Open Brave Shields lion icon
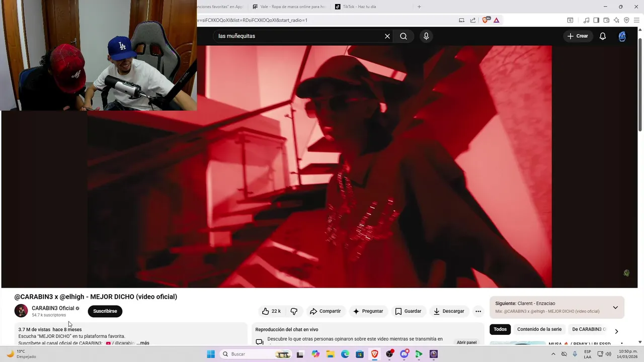644x362 pixels. coord(486,20)
